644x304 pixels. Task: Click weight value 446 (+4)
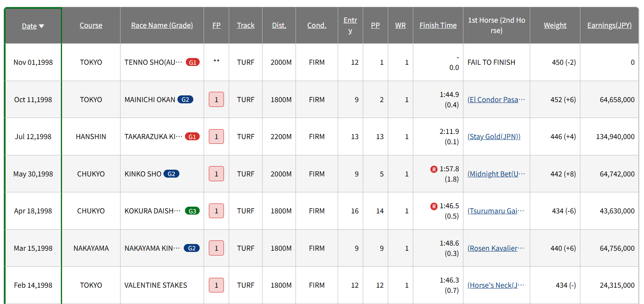pyautogui.click(x=563, y=137)
